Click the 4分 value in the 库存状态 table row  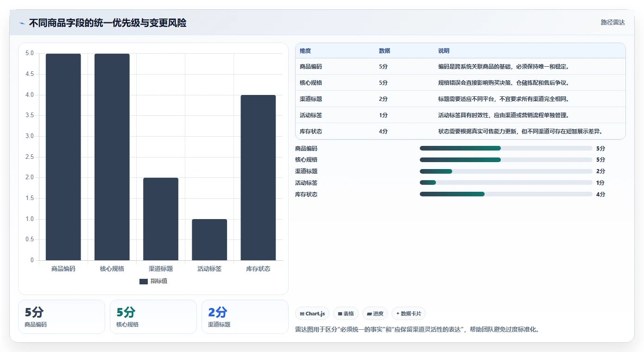pyautogui.click(x=383, y=132)
